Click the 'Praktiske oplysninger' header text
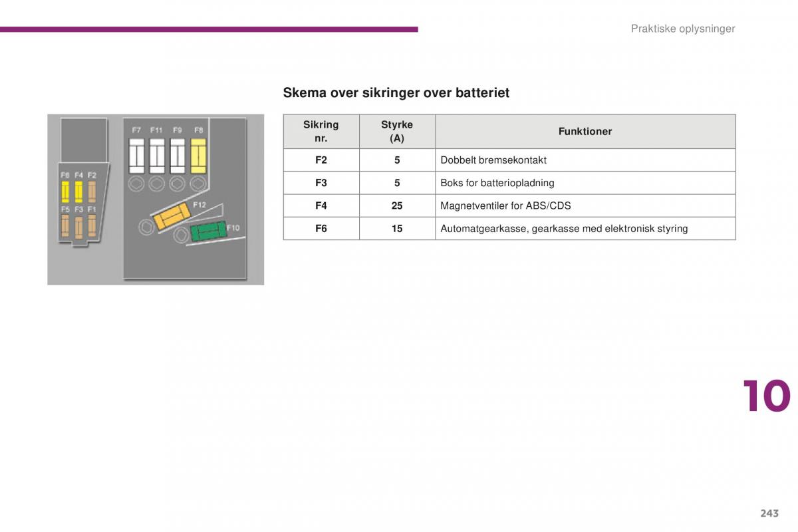This screenshot has height=532, width=798. [x=683, y=29]
